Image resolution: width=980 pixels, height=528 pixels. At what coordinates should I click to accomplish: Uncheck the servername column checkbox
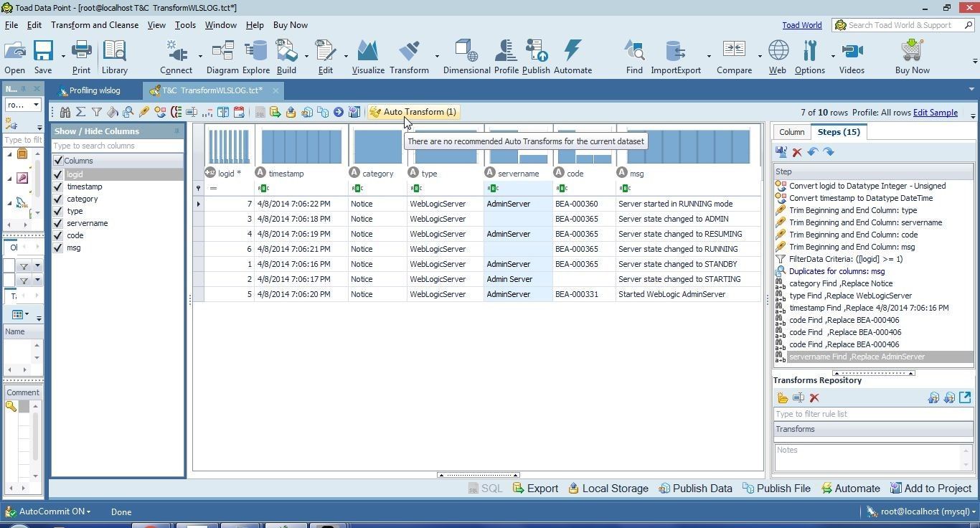tap(58, 223)
